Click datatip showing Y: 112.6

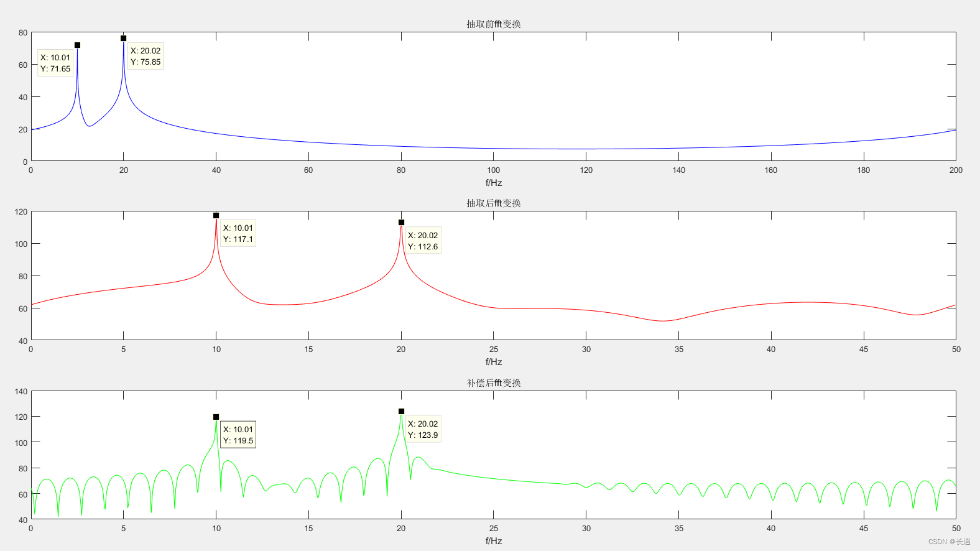[423, 241]
